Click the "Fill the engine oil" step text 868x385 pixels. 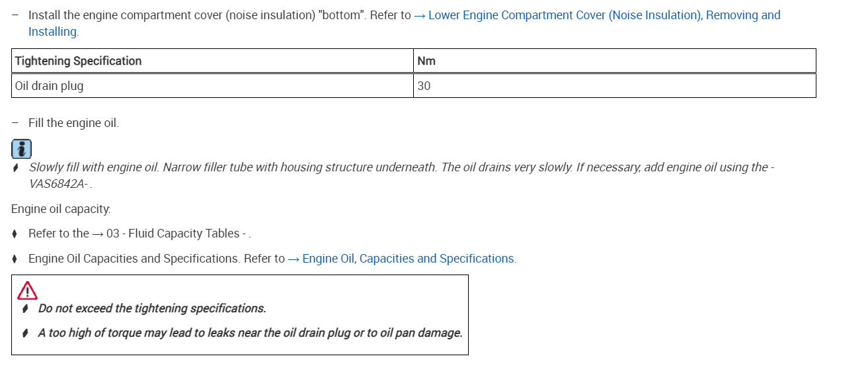(73, 123)
